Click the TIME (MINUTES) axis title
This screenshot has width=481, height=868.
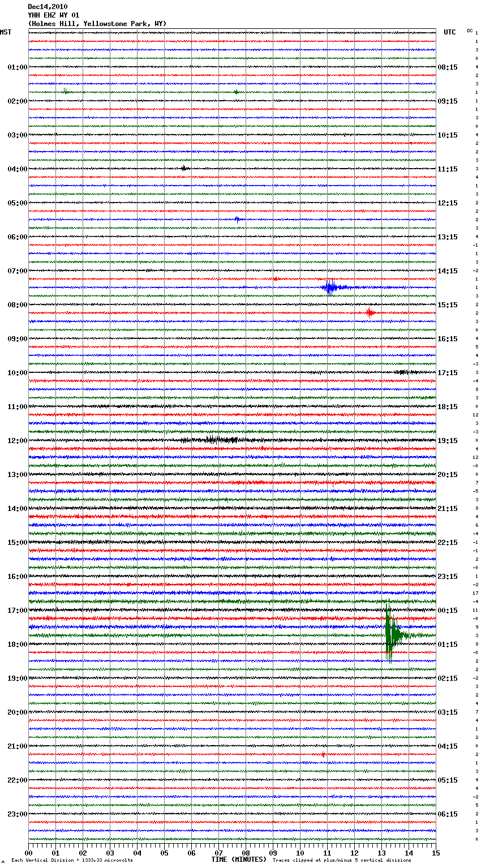click(x=239, y=860)
